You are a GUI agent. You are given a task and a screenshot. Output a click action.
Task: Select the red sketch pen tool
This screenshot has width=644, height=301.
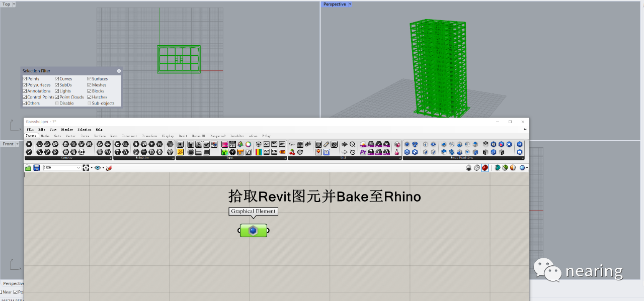tap(109, 168)
